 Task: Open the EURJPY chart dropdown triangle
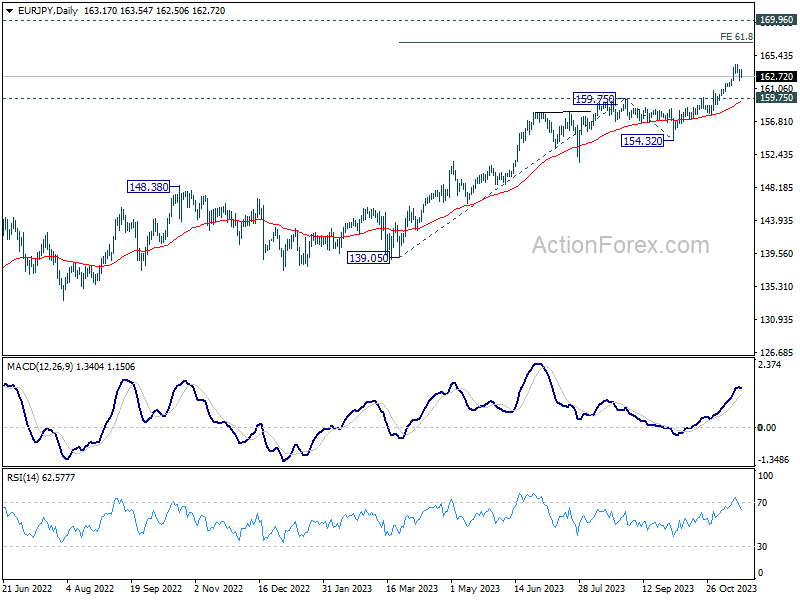9,11
